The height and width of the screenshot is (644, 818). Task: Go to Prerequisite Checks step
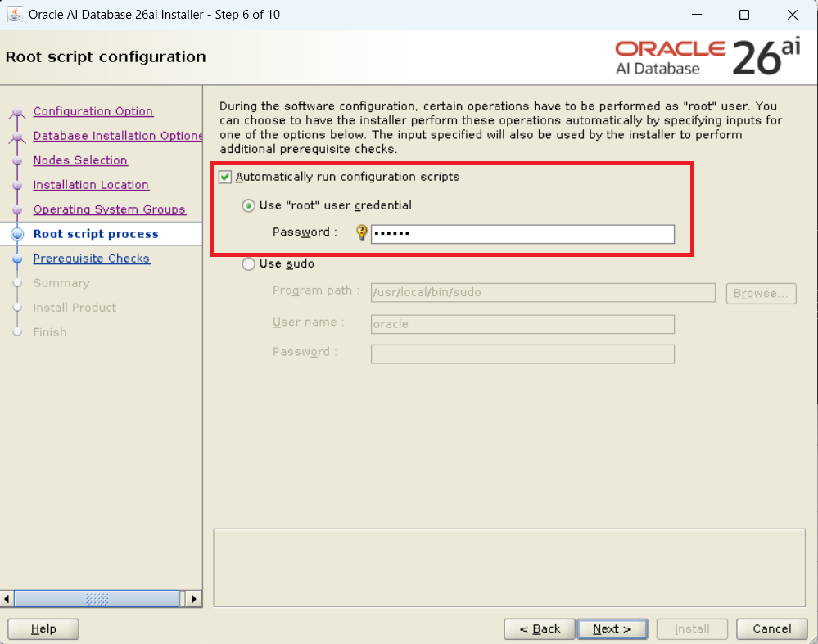[91, 259]
